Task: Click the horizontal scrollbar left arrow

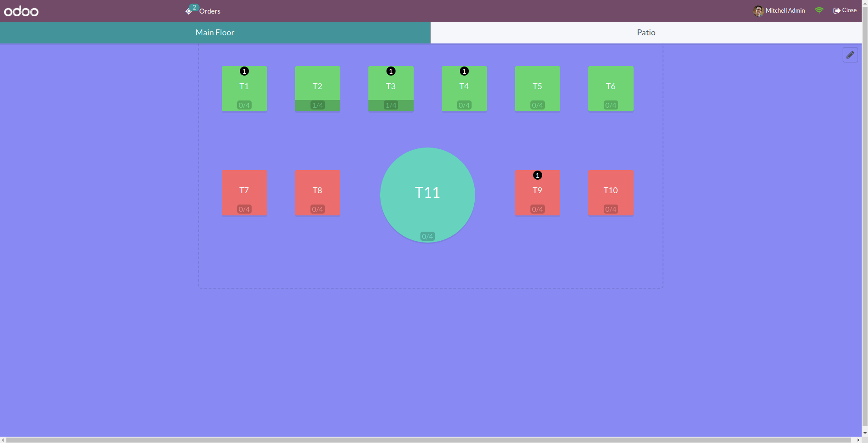Action: coord(3,440)
